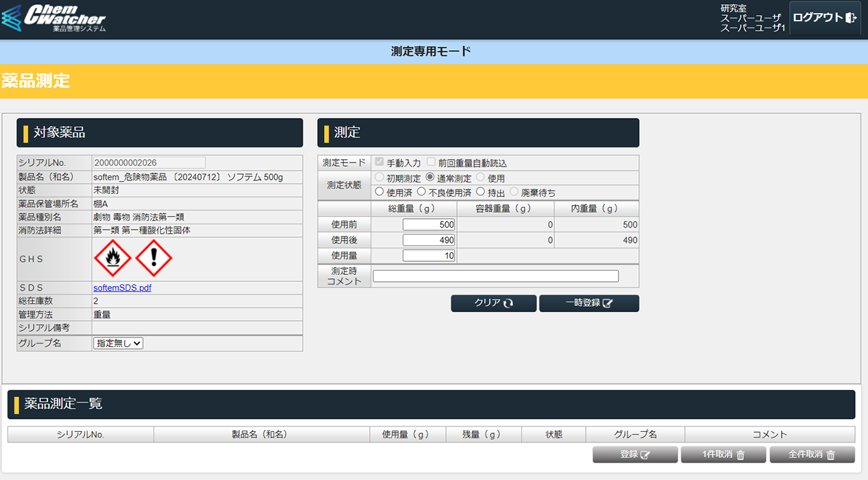This screenshot has width=868, height=480.
Task: Select the 持出 radio button
Action: pyautogui.click(x=481, y=192)
